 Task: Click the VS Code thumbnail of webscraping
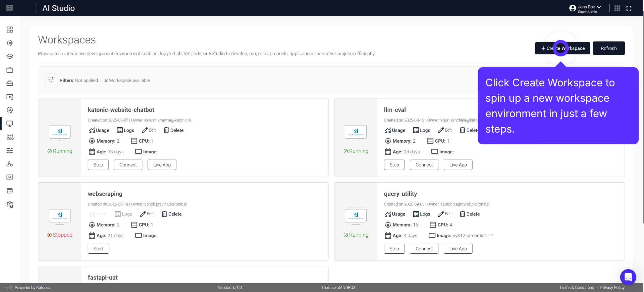point(60,217)
